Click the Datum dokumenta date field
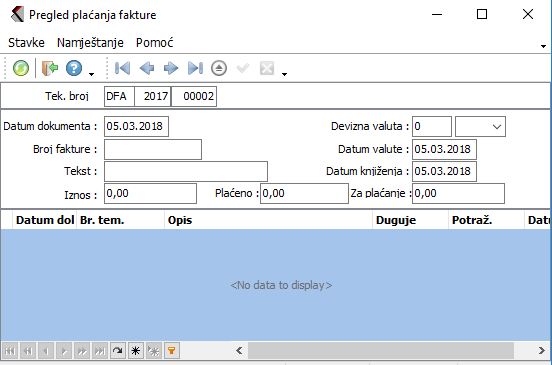Screen dimensions: 552x365 coord(136,126)
